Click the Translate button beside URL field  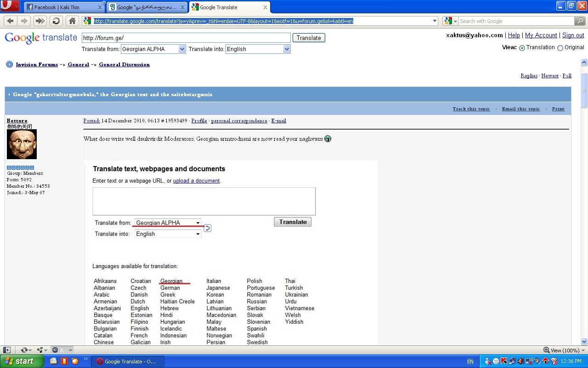coord(309,38)
